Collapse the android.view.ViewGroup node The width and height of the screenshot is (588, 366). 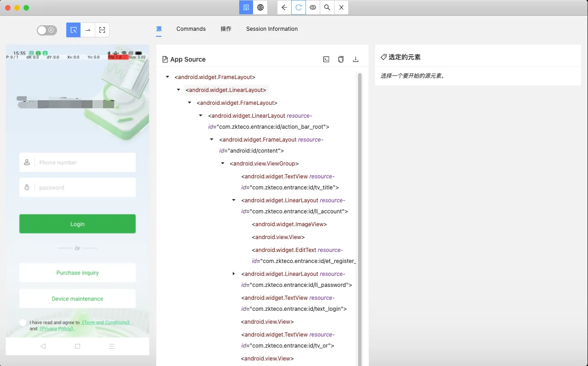(223, 164)
